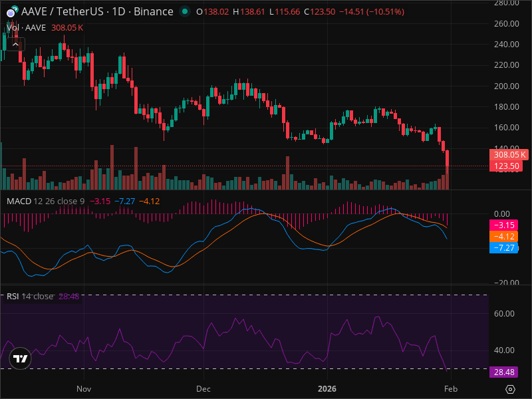The height and width of the screenshot is (399, 532).
Task: Click the green market status dot
Action: pyautogui.click(x=185, y=11)
